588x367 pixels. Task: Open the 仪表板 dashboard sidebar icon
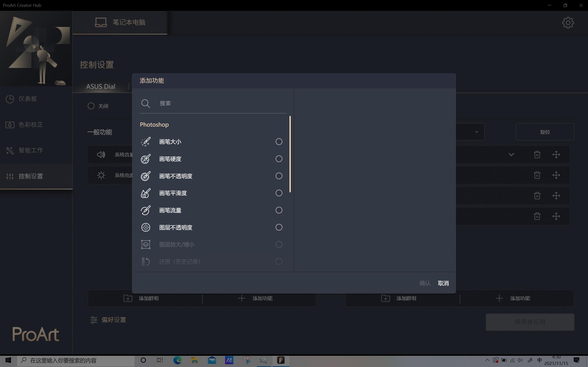tap(10, 99)
